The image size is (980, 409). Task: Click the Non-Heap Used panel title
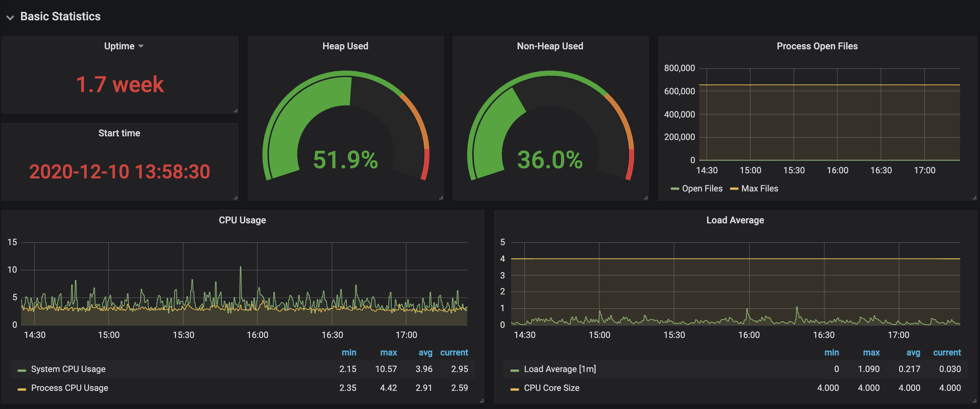(x=550, y=46)
